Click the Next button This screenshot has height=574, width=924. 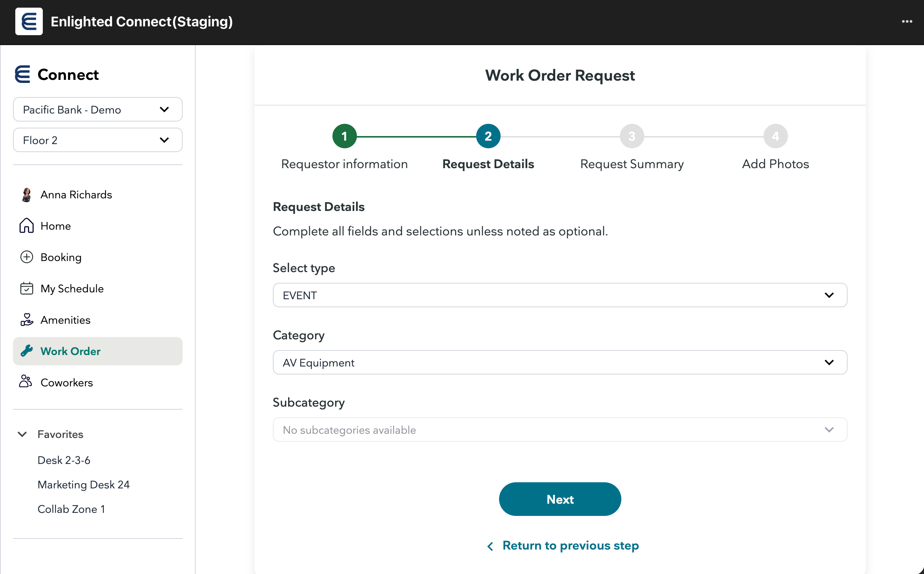point(560,499)
